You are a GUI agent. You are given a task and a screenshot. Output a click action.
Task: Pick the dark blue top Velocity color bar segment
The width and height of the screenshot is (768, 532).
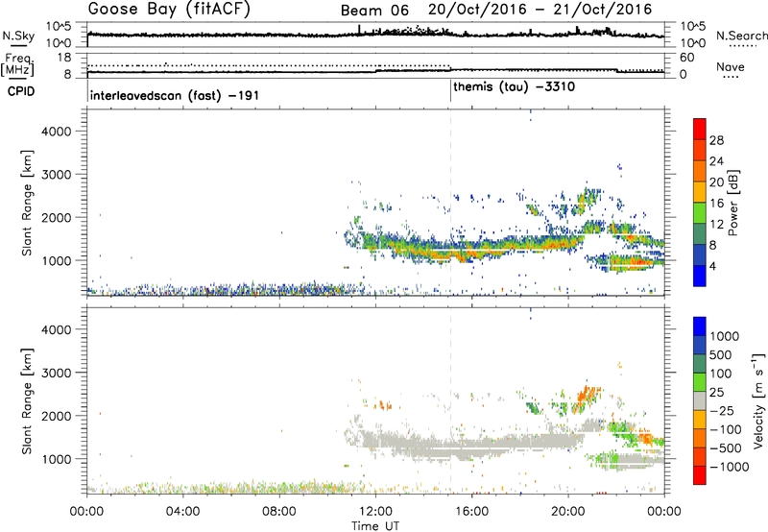[x=700, y=326]
